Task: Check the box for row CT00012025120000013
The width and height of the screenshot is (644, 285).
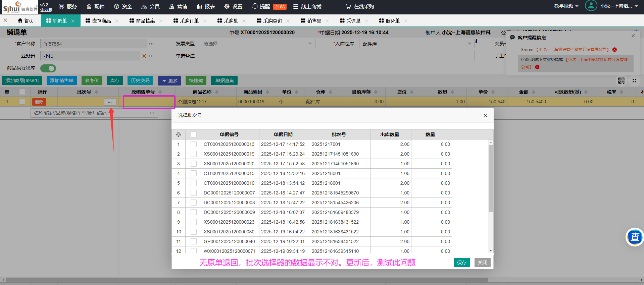Action: pyautogui.click(x=194, y=144)
